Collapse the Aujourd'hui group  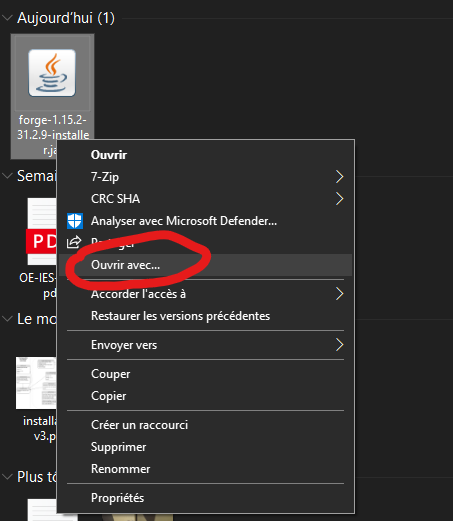[x=7, y=18]
